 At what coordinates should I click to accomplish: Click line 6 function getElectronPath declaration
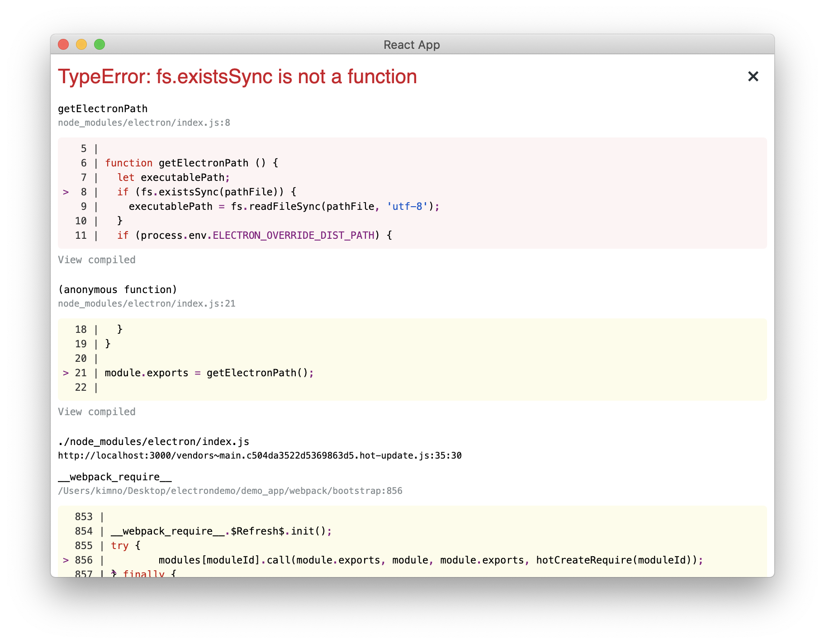pyautogui.click(x=192, y=163)
